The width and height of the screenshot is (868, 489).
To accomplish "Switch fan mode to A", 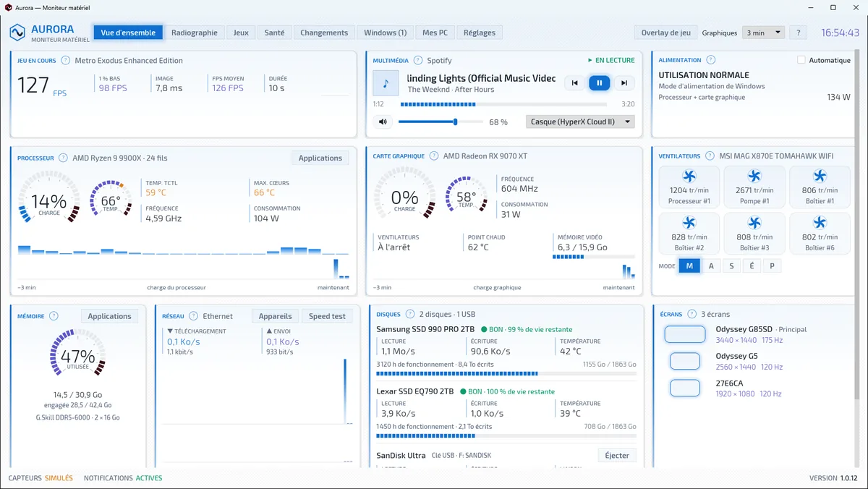I will (711, 266).
